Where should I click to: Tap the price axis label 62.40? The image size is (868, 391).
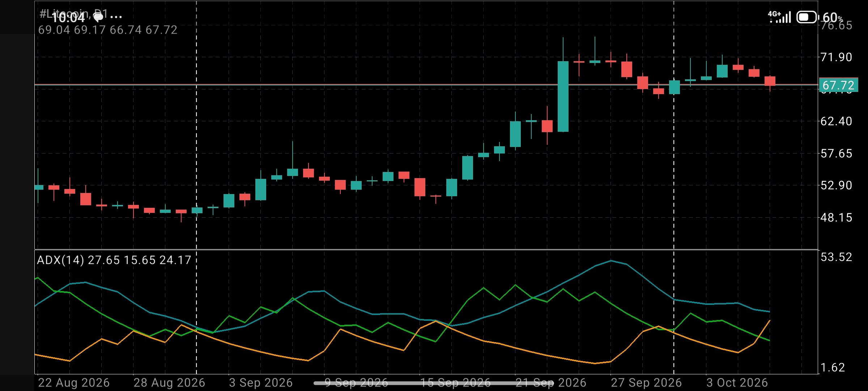(x=836, y=121)
